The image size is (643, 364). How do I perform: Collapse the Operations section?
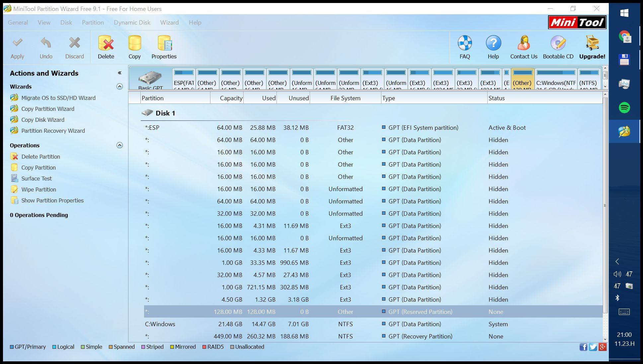click(x=120, y=145)
